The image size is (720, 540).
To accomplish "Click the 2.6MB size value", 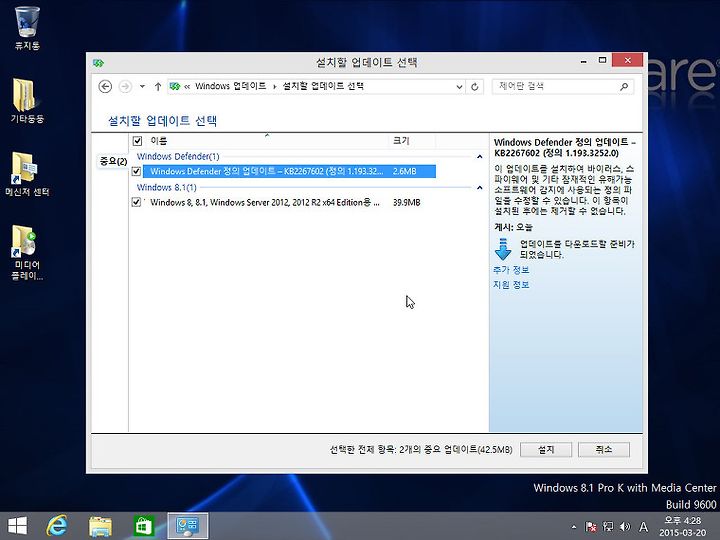I will pos(405,171).
